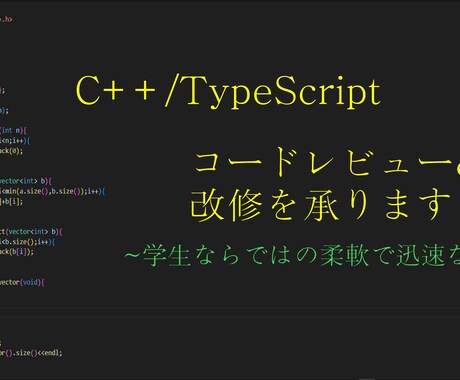Click code line "+b[i];"
Image resolution: width=460 pixels, height=380 pixels.
[x=11, y=201]
